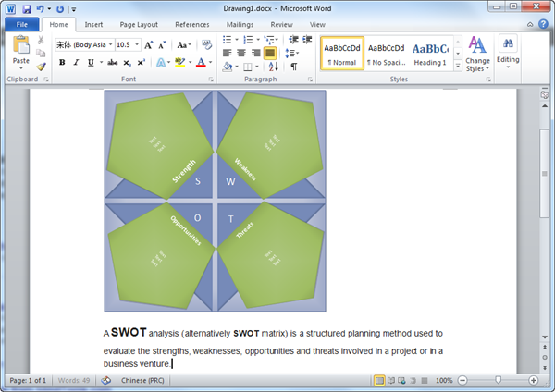Apply Bold formatting

tap(62, 63)
